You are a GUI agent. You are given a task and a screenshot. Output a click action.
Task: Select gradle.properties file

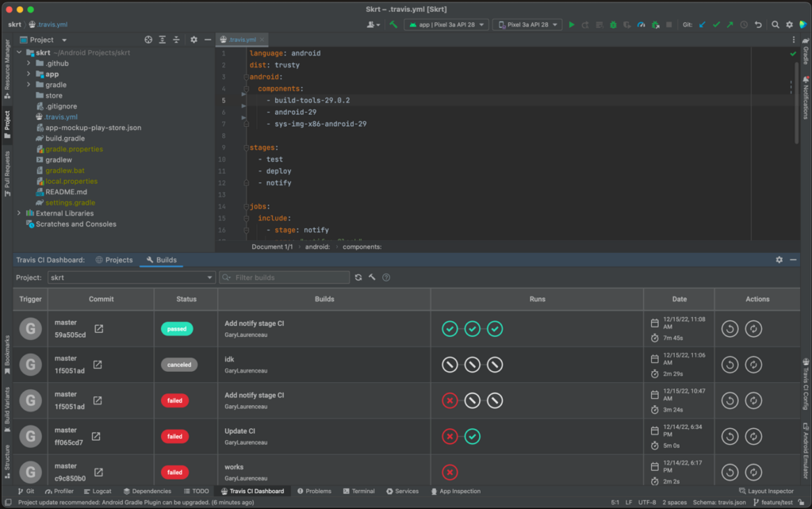click(x=74, y=149)
